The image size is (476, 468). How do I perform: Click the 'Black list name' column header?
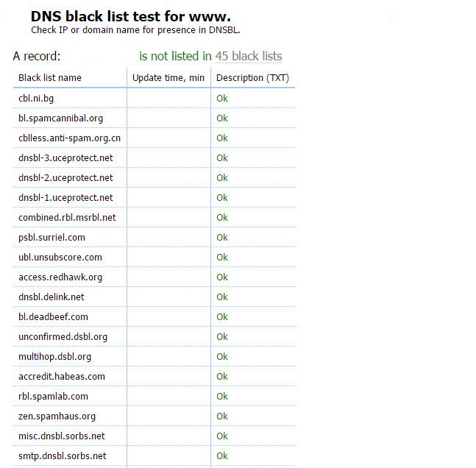[50, 77]
